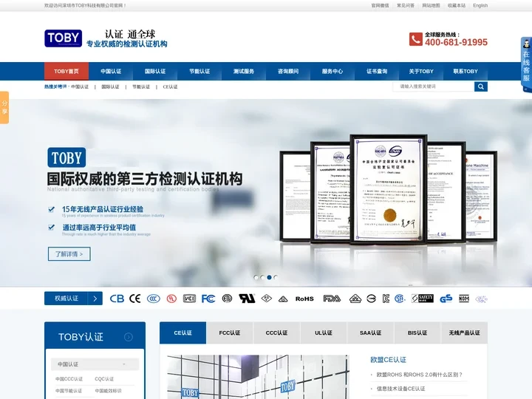Open the 证书查询 navigation item
This screenshot has height=399, width=532.
coord(377,71)
